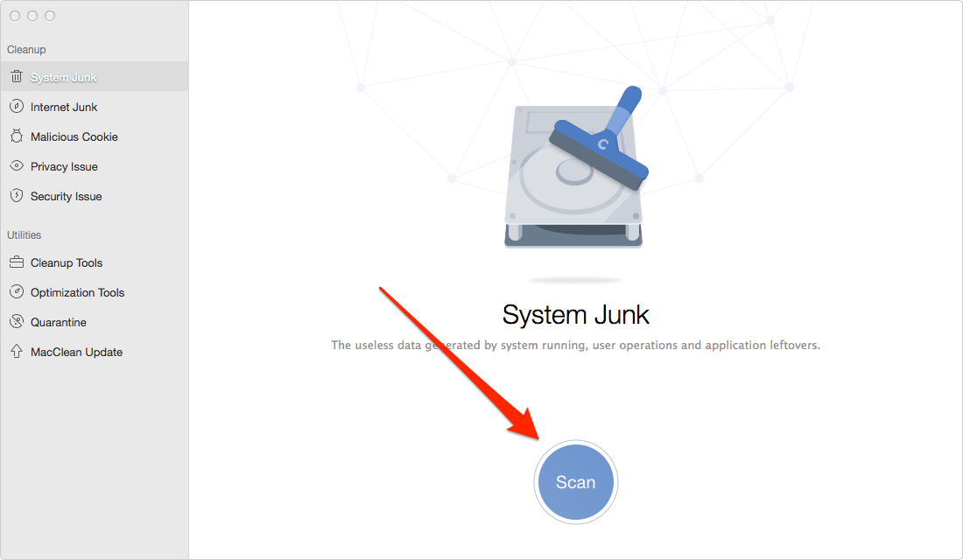The width and height of the screenshot is (963, 560).
Task: Start the System Junk scan
Action: click(575, 482)
